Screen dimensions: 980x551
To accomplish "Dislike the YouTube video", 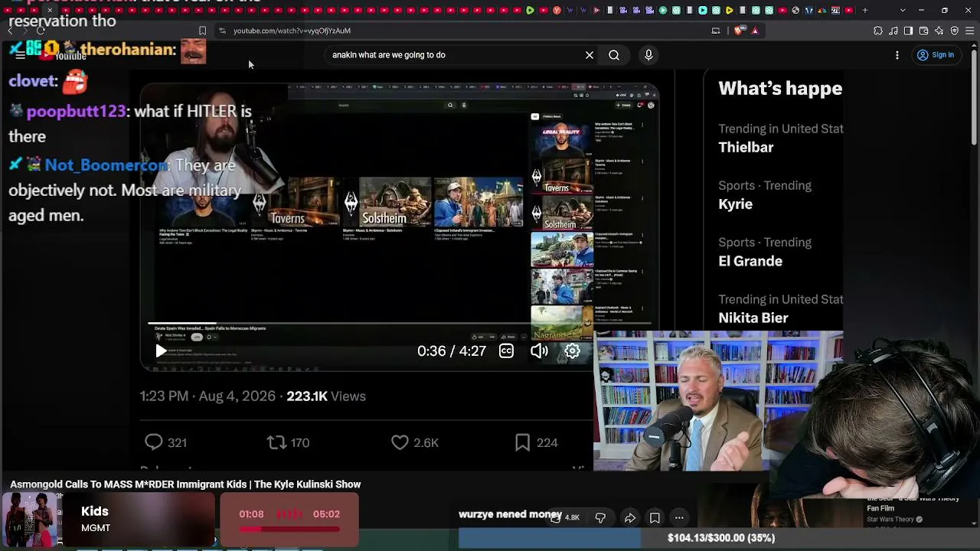I will (600, 518).
